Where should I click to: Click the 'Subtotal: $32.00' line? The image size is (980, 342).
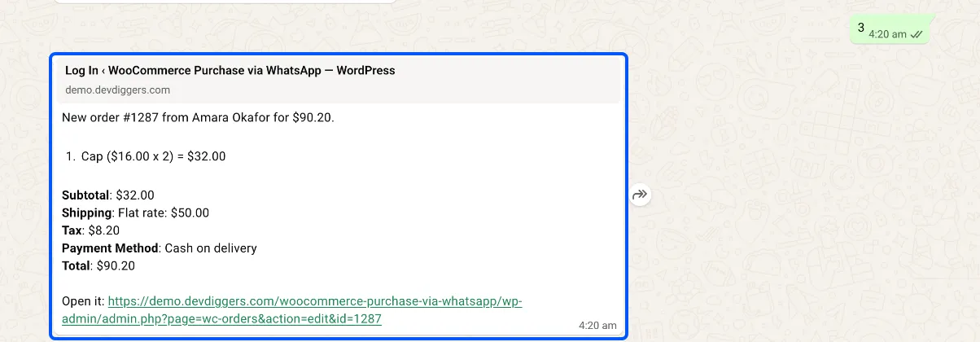(108, 195)
